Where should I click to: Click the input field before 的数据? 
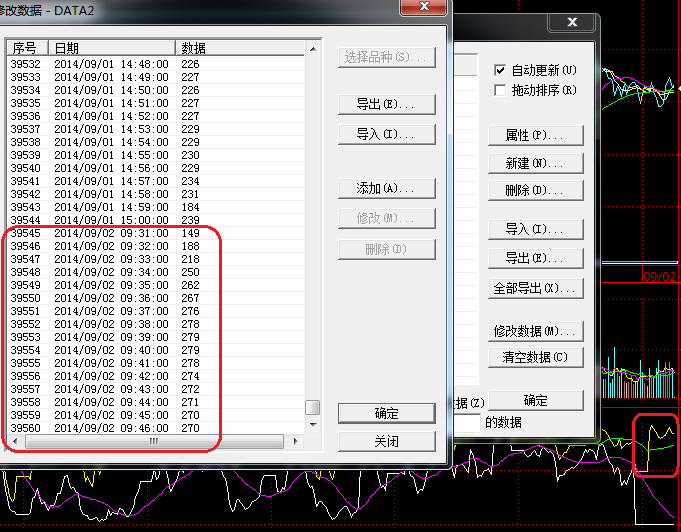point(467,422)
